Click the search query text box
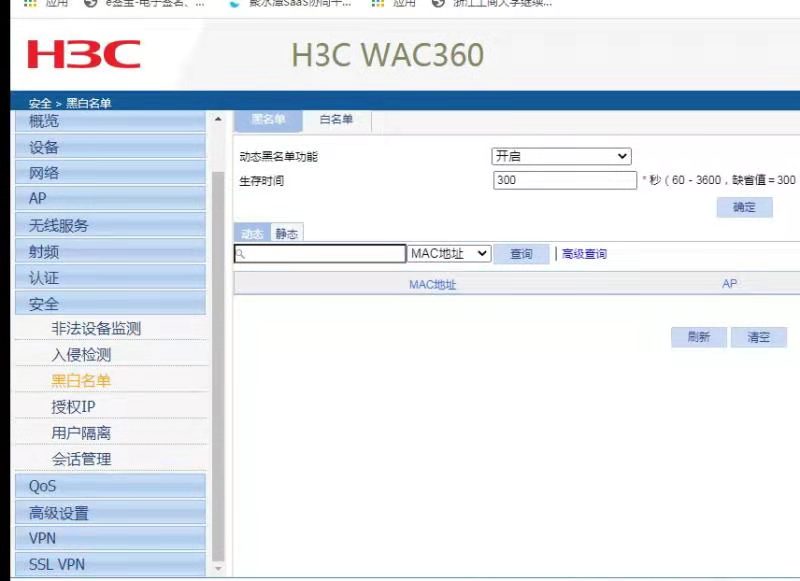Image resolution: width=800 pixels, height=581 pixels. 320,254
